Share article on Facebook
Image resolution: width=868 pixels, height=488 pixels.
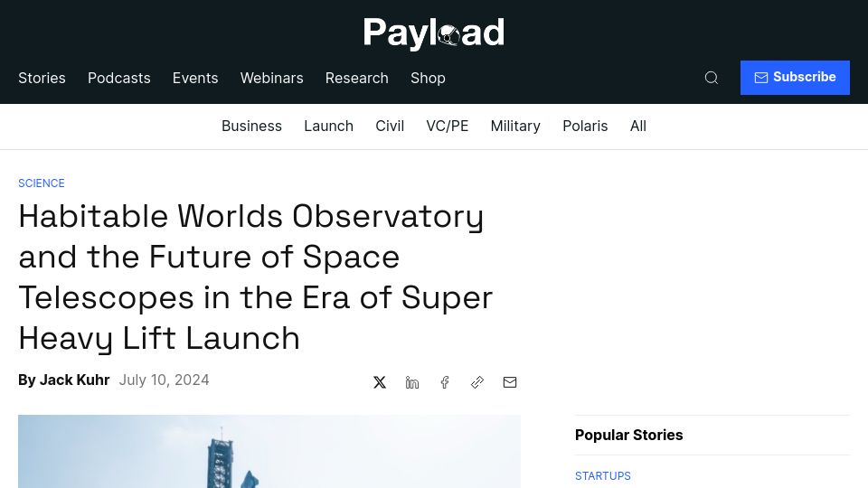pos(445,382)
